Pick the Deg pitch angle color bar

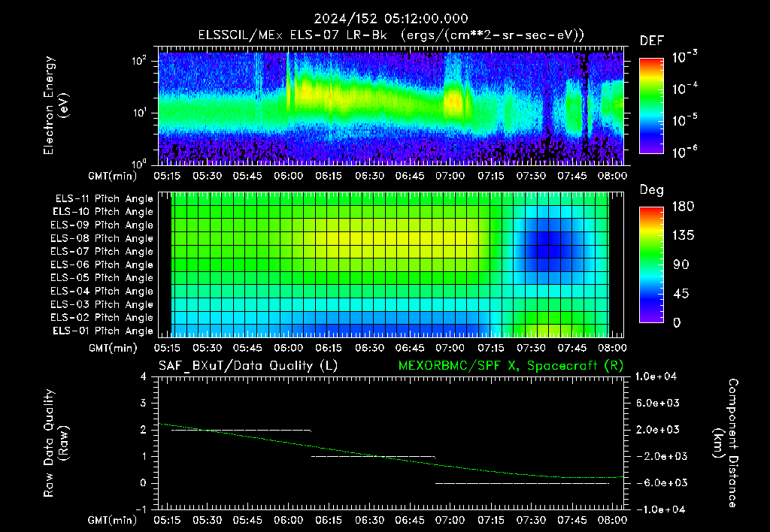pyautogui.click(x=652, y=265)
